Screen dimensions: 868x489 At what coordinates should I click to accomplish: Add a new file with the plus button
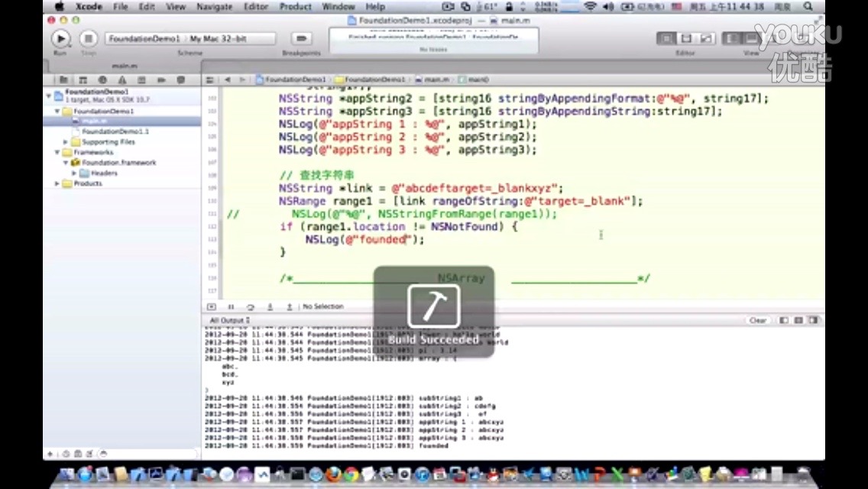(x=50, y=454)
